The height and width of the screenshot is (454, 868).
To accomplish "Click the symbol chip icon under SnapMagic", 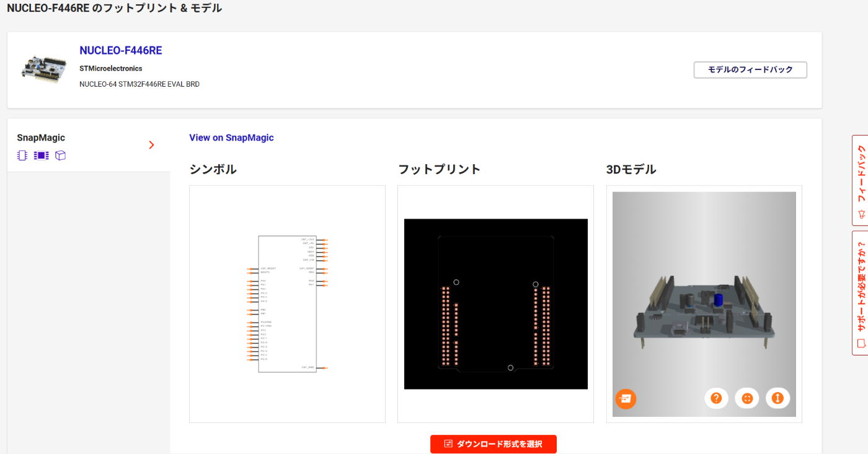I will [22, 155].
